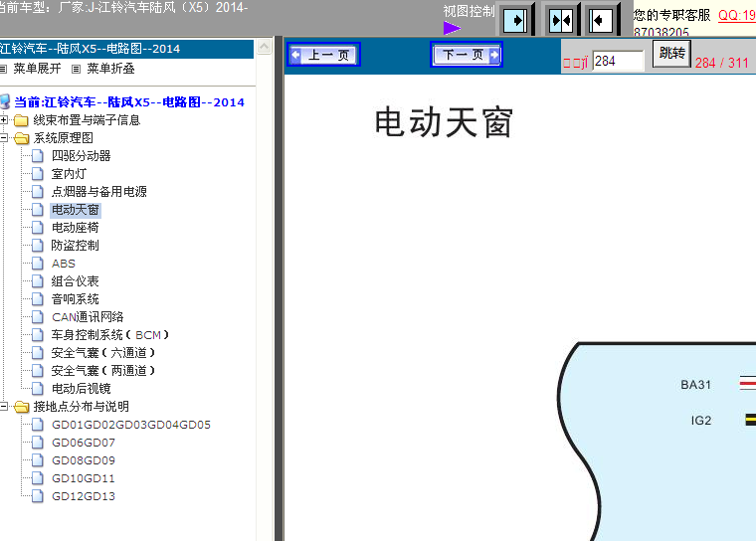Click 菜单展开 to expand all menus
This screenshot has width=756, height=541.
coord(37,69)
